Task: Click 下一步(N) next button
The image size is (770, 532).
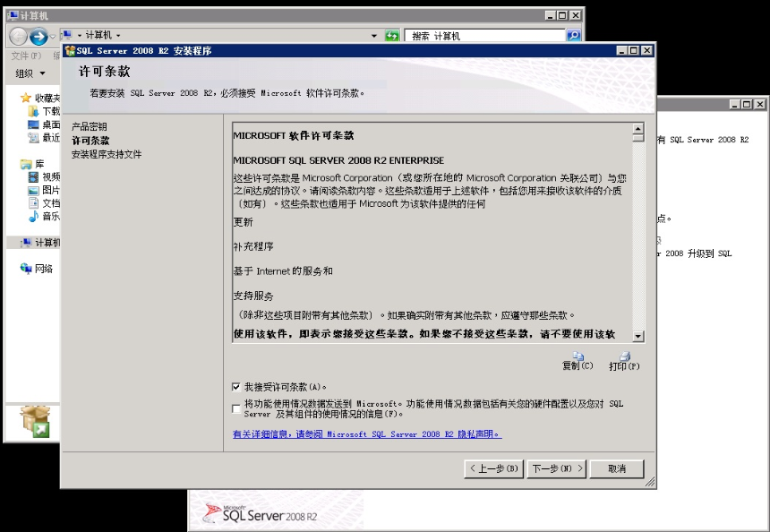Action: tap(558, 468)
